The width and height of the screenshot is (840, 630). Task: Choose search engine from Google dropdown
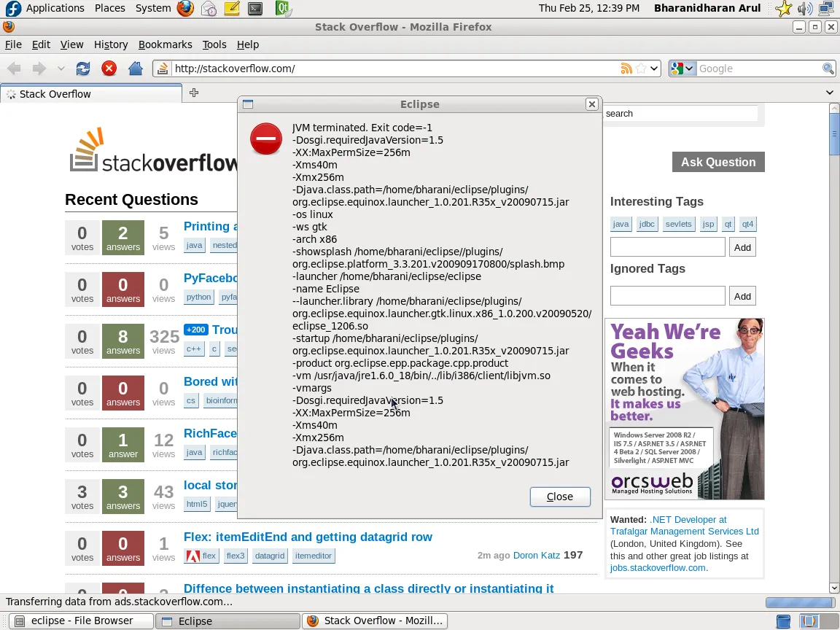click(x=682, y=69)
